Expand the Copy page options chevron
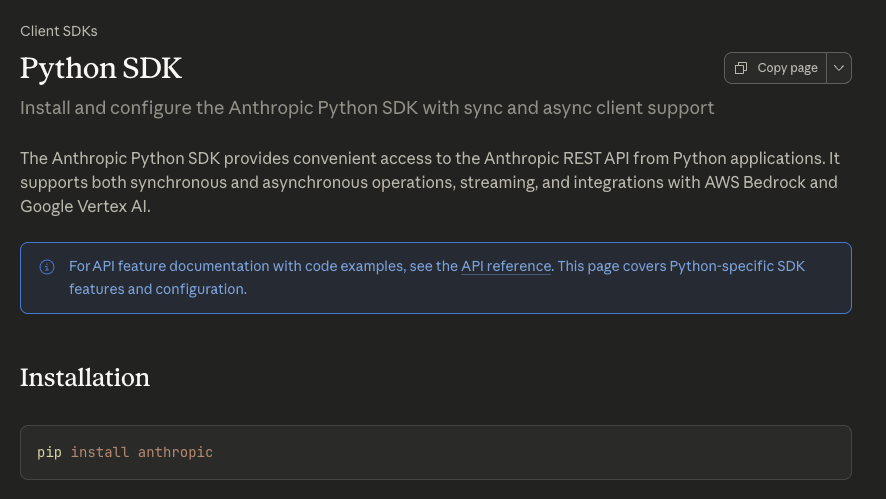The image size is (886, 499). 839,68
